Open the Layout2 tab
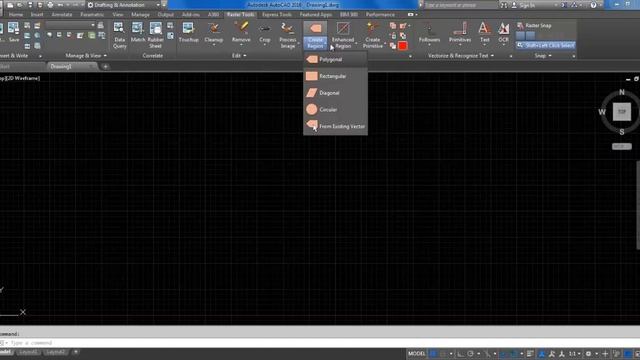 [x=55, y=352]
